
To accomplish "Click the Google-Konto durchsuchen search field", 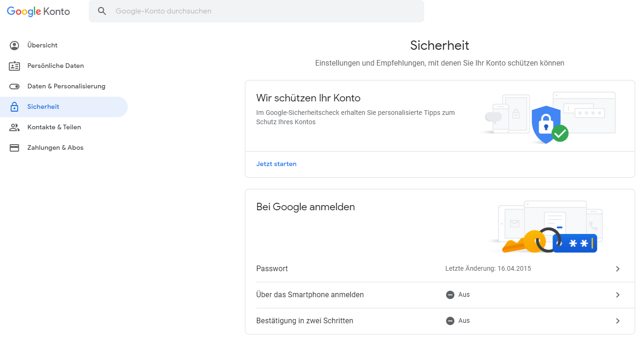I will [256, 11].
